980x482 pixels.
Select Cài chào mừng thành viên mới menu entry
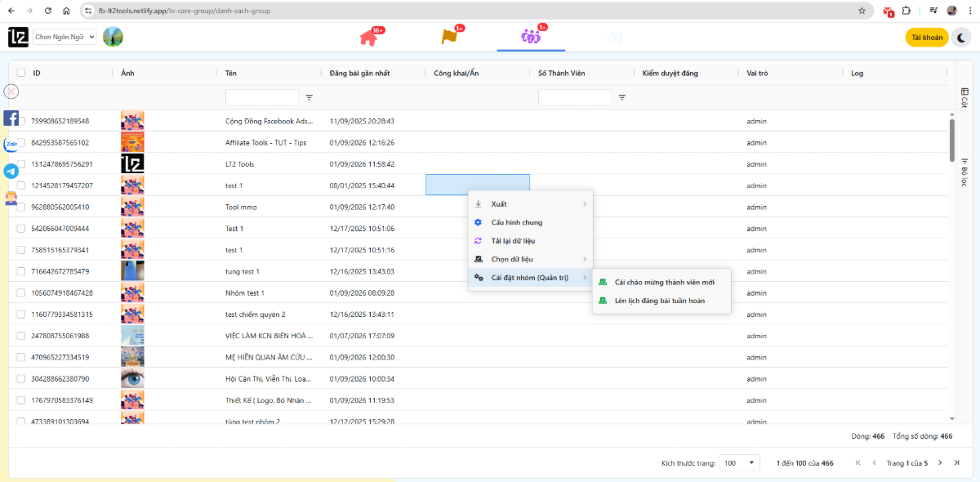(663, 281)
